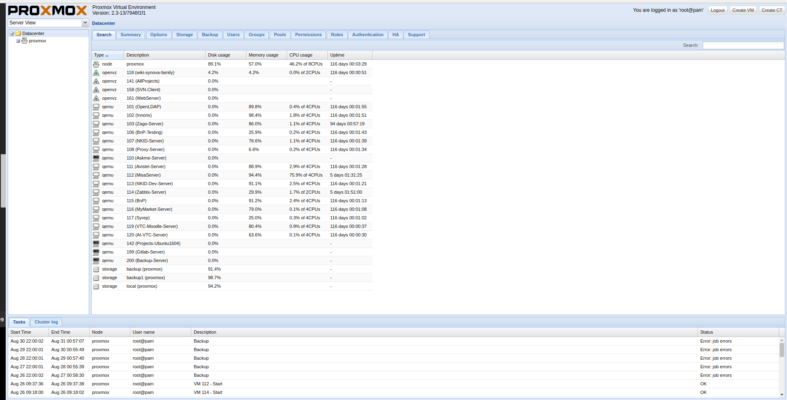Image resolution: width=787 pixels, height=400 pixels.
Task: Select the proxmox node icon in tree
Action: pos(24,41)
